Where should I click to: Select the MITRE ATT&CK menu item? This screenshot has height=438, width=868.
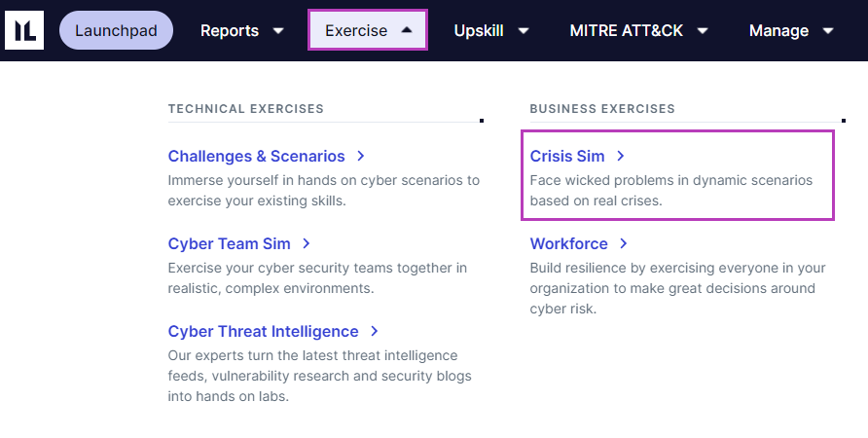click(x=627, y=30)
